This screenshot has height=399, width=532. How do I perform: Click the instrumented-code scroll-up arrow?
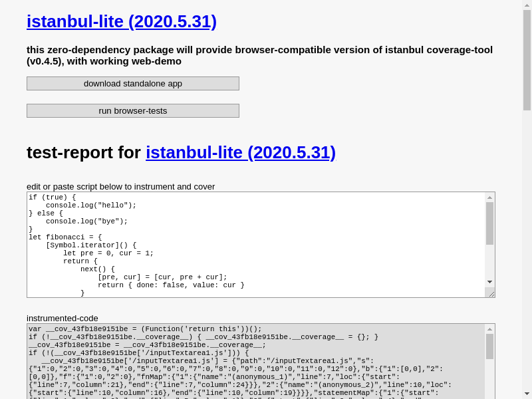pyautogui.click(x=489, y=329)
